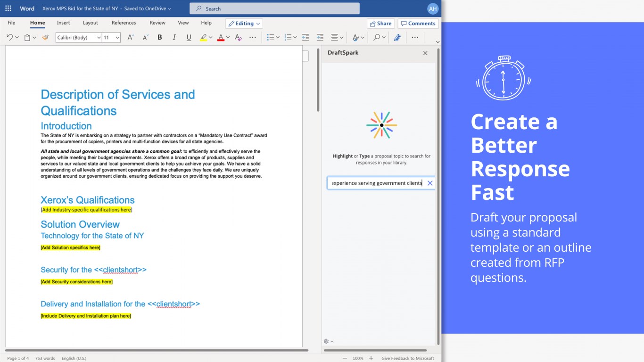Viewport: 644px width, 362px height.
Task: Expand the font color options arrow
Action: pyautogui.click(x=228, y=37)
